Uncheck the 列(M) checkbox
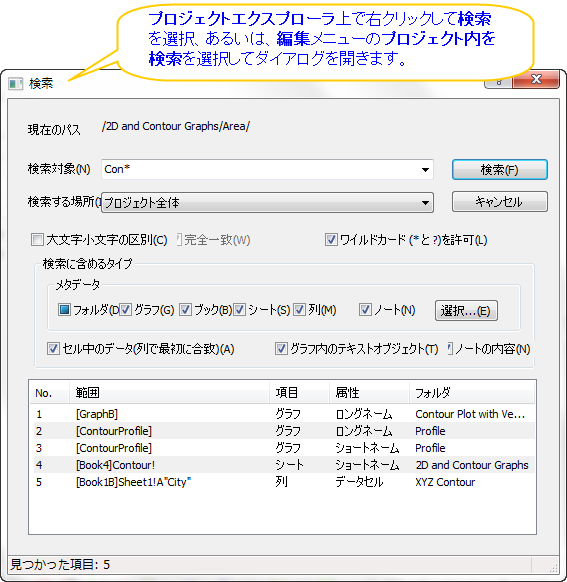The height and width of the screenshot is (582, 567). [299, 309]
